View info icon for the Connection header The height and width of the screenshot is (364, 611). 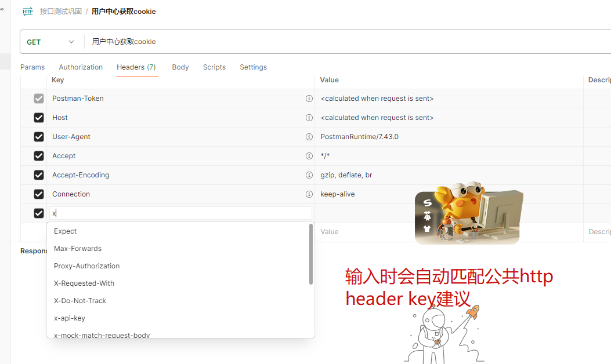(x=309, y=194)
